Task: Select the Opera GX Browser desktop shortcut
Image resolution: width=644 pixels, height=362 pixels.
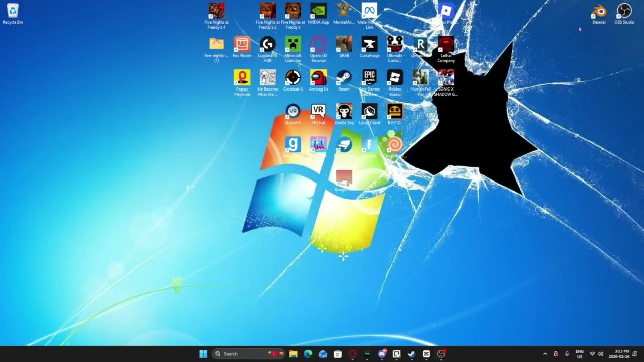Action: coord(318,49)
